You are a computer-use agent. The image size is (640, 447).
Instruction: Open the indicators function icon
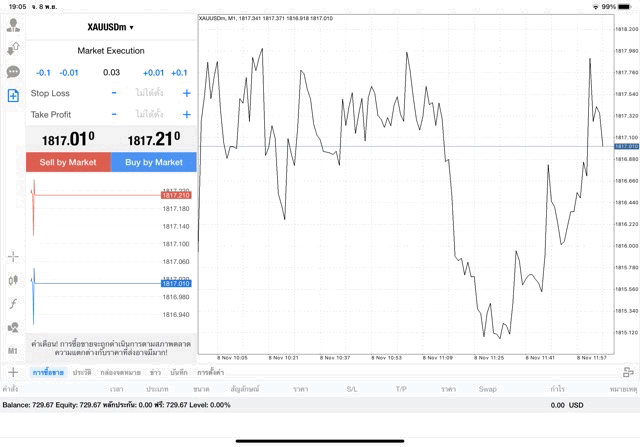pyautogui.click(x=14, y=303)
